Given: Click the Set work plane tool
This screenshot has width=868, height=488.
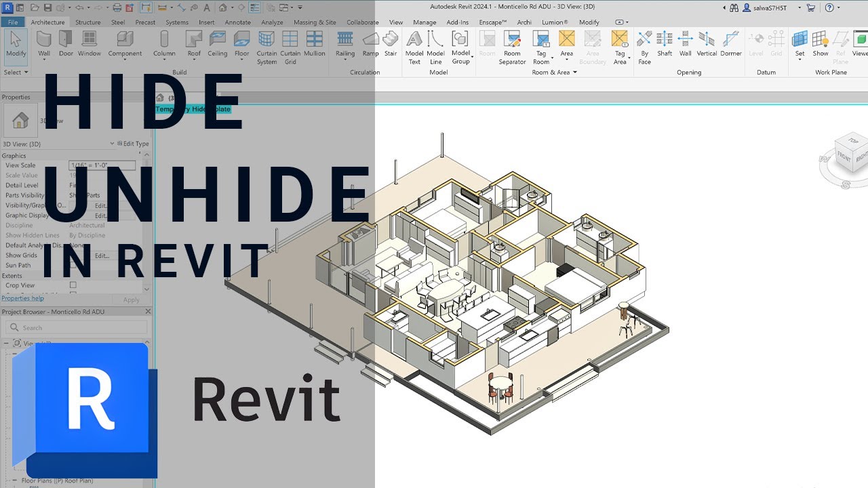Looking at the screenshot, I should point(800,44).
